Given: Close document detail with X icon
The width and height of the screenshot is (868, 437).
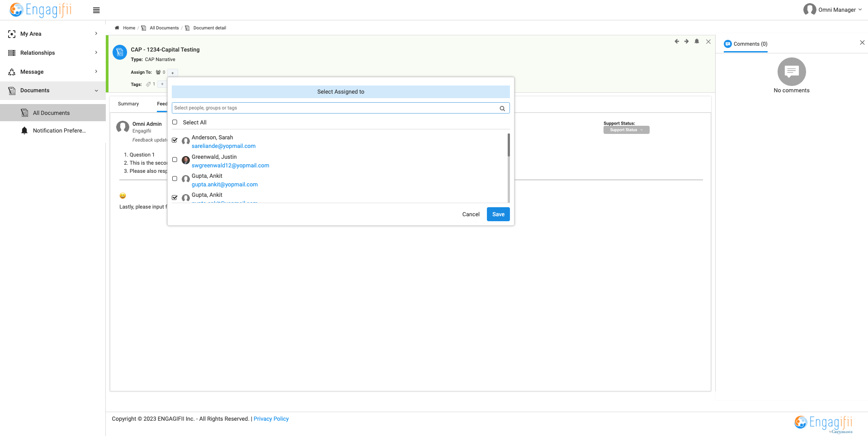Looking at the screenshot, I should coord(708,42).
